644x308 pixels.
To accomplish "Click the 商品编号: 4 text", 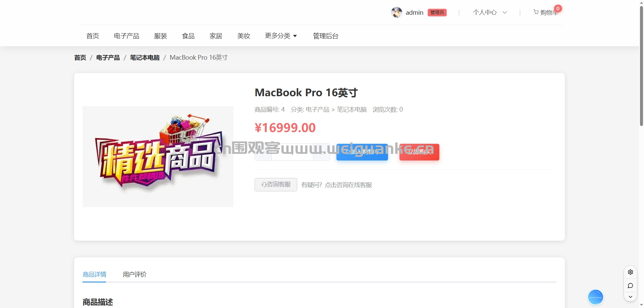I will [x=270, y=110].
